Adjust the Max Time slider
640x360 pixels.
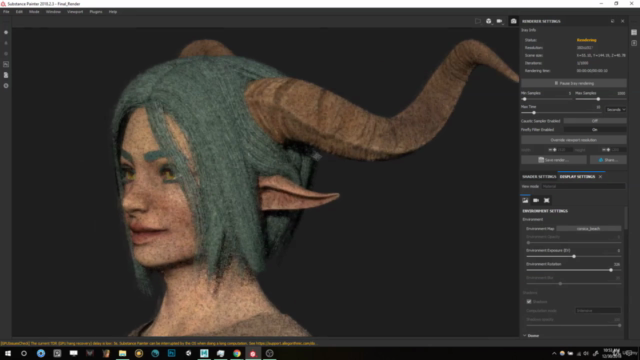pyautogui.click(x=561, y=113)
